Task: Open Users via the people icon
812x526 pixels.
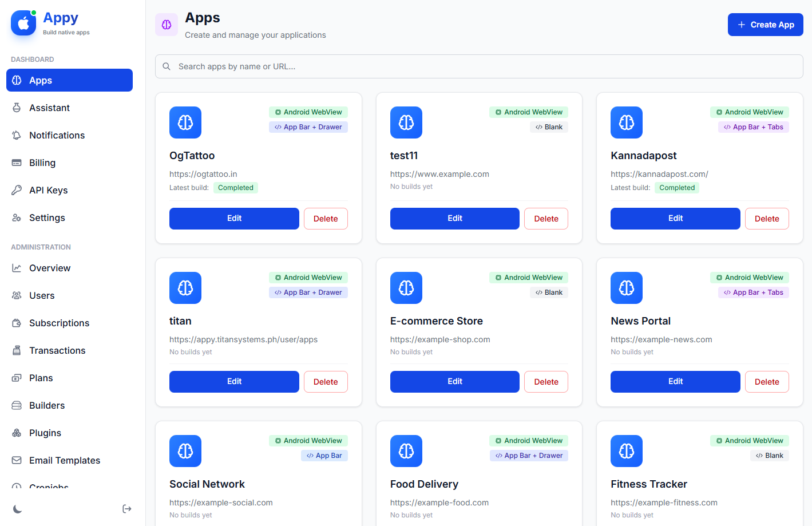Action: [x=17, y=295]
